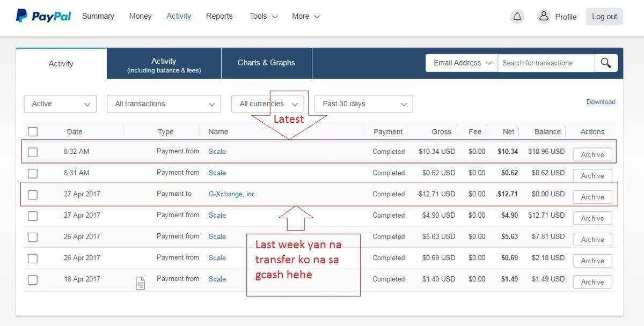
Task: Open the Email Address search-type dropdown
Action: (462, 63)
